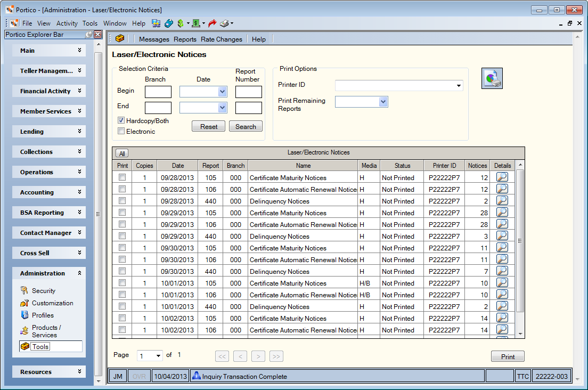Open Profiles in the Administration section

coord(43,315)
